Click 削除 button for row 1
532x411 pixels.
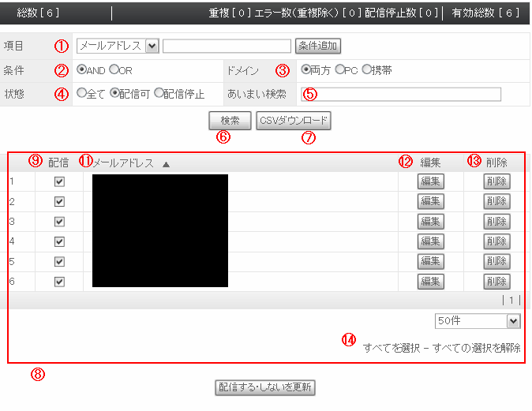(x=496, y=181)
